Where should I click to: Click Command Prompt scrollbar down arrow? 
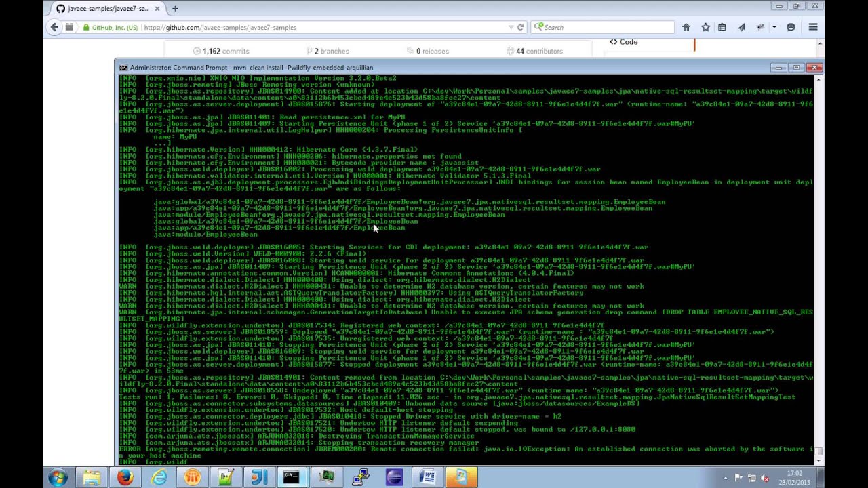pos(818,461)
